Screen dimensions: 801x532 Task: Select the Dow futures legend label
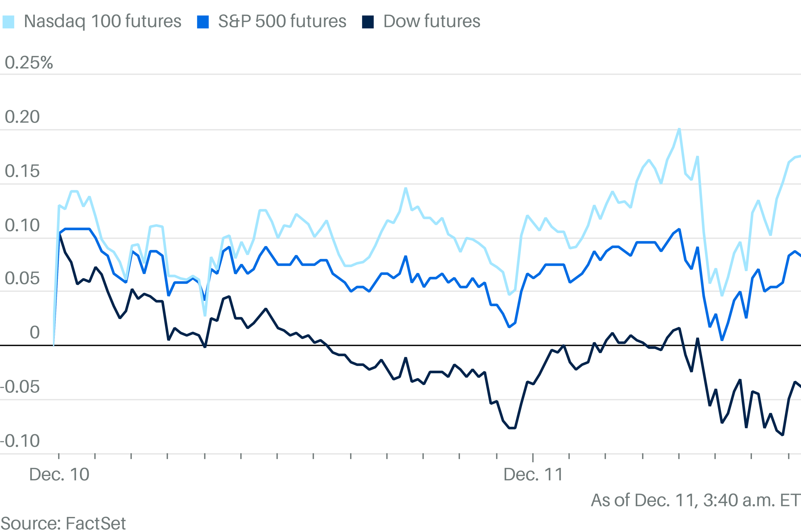[432, 21]
